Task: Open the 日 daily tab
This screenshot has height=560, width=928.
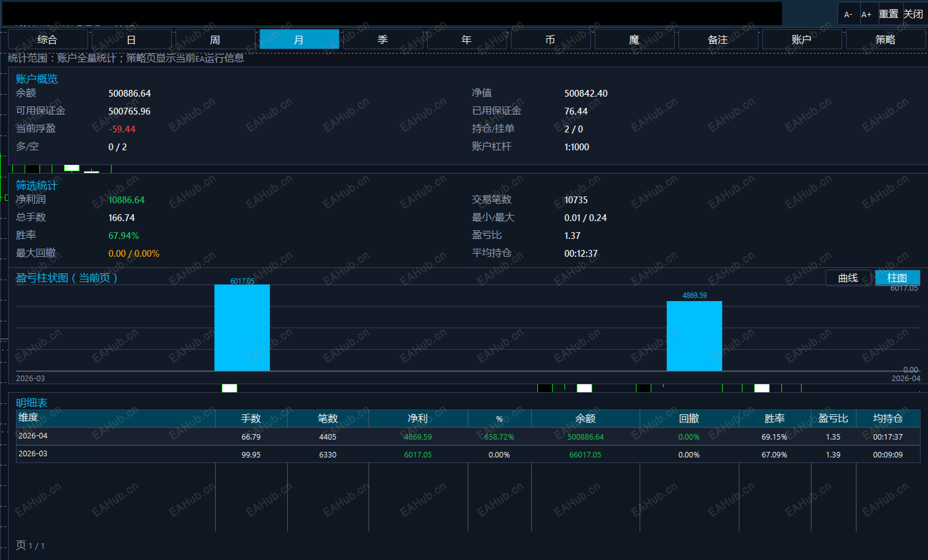Action: (x=132, y=39)
